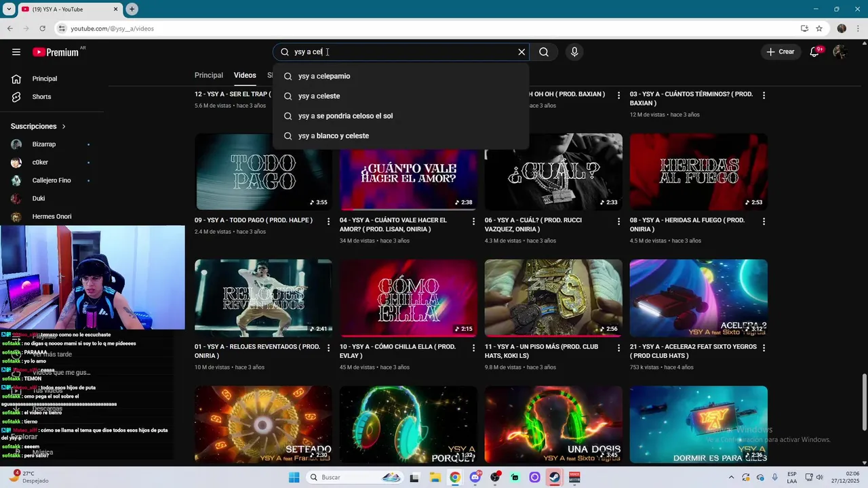Open options for 08 - Heridas Al Fuego
This screenshot has height=488, width=868.
(x=764, y=222)
